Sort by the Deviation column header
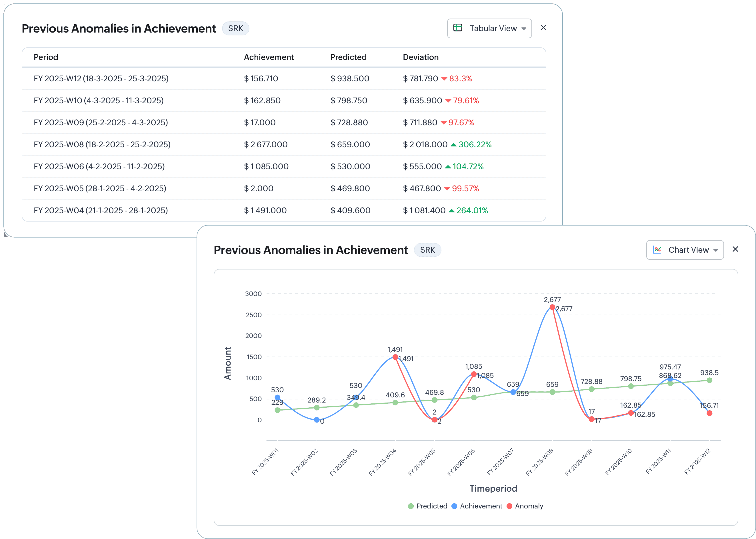Image resolution: width=756 pixels, height=539 pixels. 421,57
